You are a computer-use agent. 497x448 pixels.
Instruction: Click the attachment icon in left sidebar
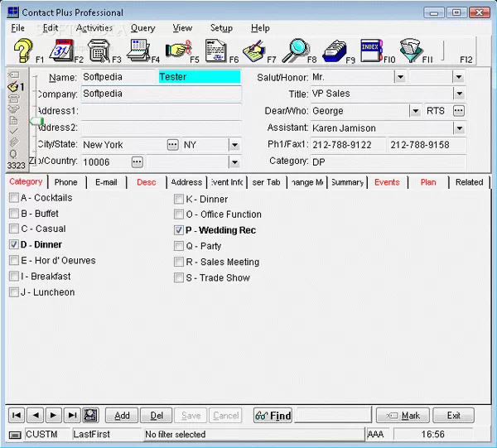(x=13, y=142)
